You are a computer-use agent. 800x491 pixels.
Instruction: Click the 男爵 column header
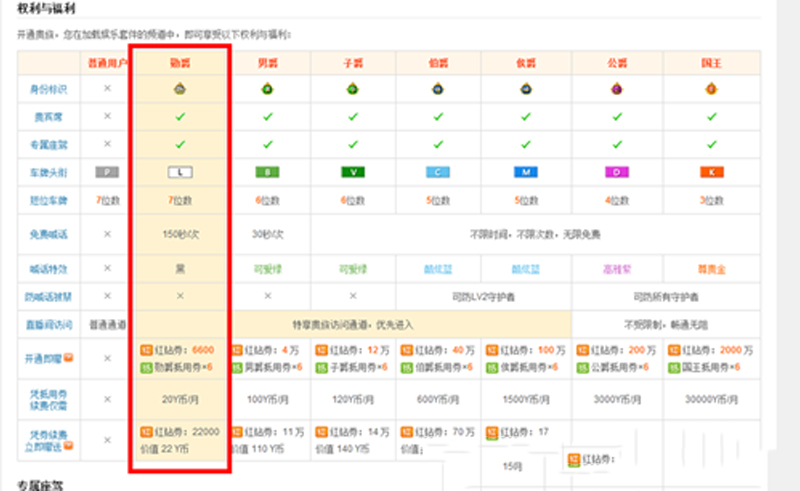(267, 63)
